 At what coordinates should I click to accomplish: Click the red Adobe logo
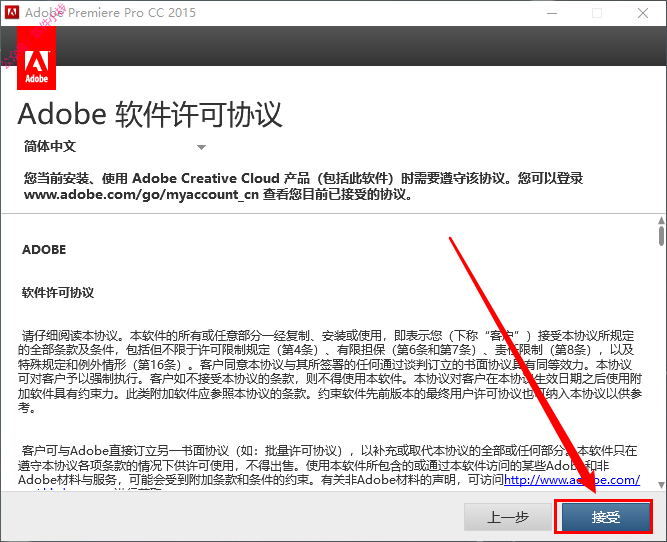click(x=37, y=58)
